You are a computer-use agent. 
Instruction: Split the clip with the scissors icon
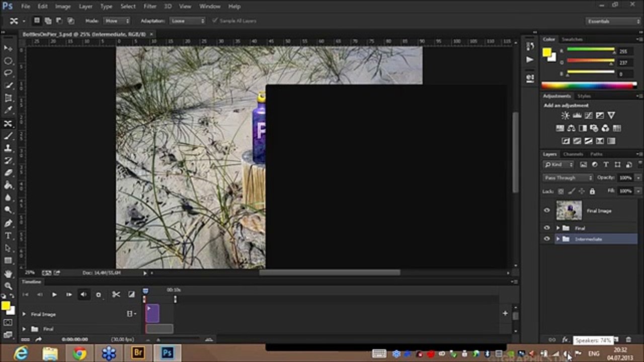(x=116, y=295)
